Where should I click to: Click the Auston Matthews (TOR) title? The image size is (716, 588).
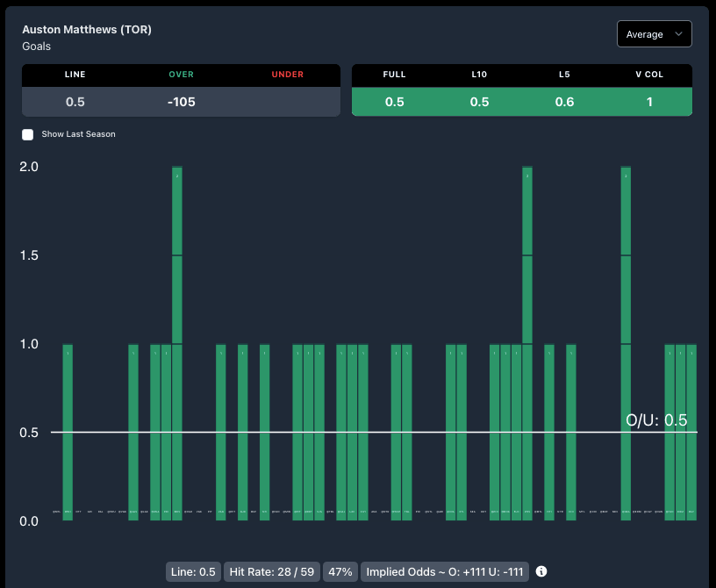point(87,30)
